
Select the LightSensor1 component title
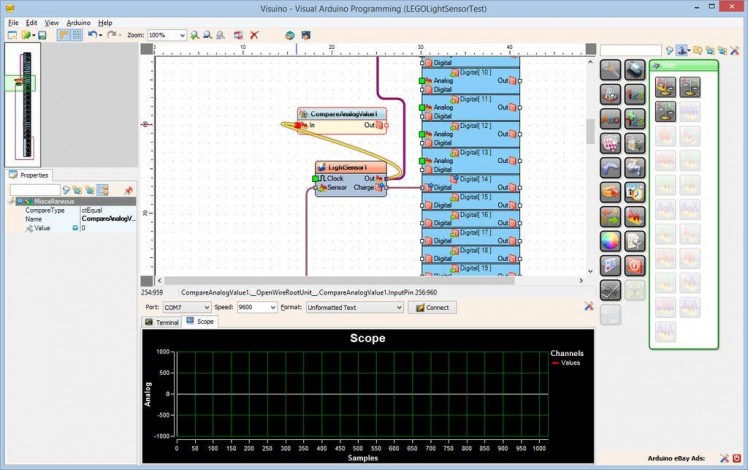[346, 167]
